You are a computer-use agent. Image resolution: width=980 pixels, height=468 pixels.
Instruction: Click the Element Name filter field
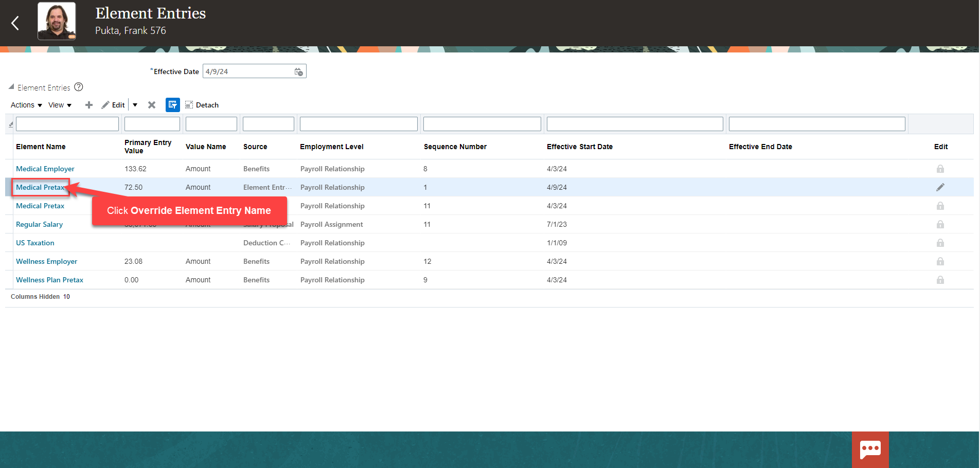point(67,124)
